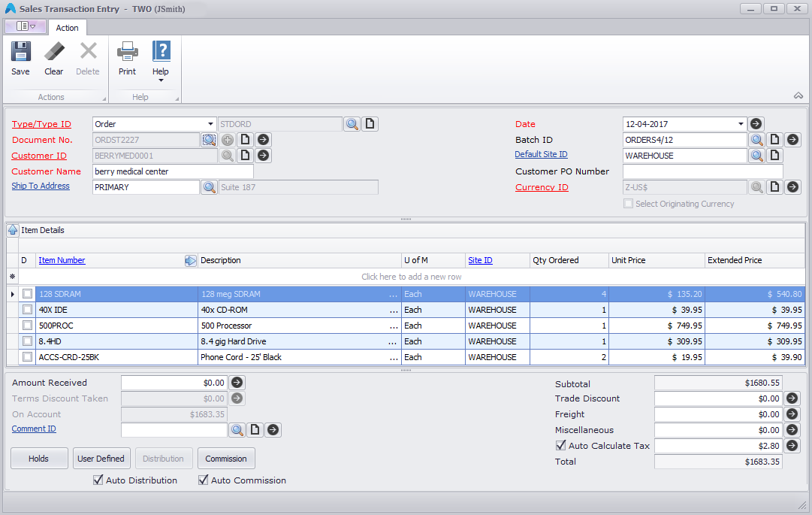The image size is (812, 515).
Task: Open the Comment ID link
Action: tap(34, 429)
